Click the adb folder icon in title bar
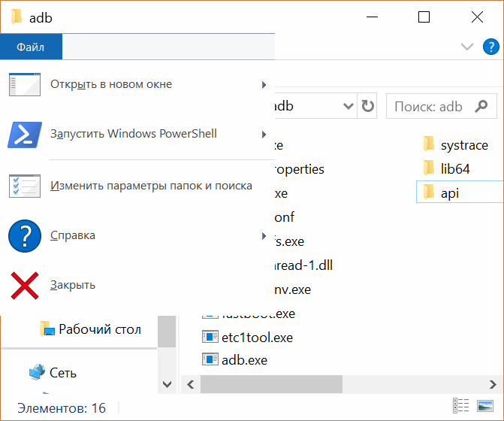 (x=16, y=17)
